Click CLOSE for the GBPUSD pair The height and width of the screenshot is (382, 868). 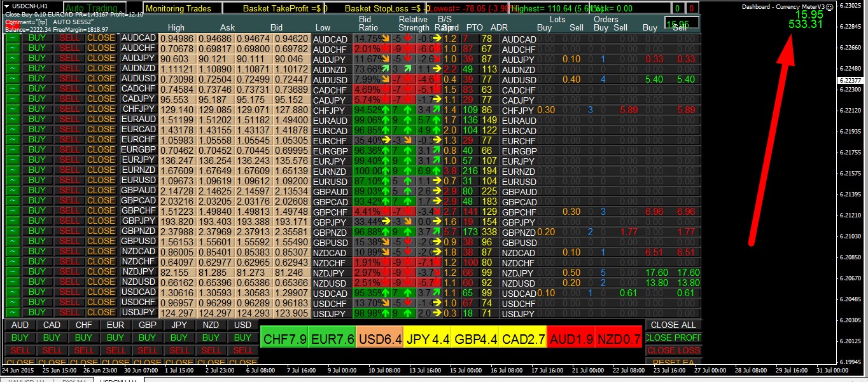coord(101,242)
